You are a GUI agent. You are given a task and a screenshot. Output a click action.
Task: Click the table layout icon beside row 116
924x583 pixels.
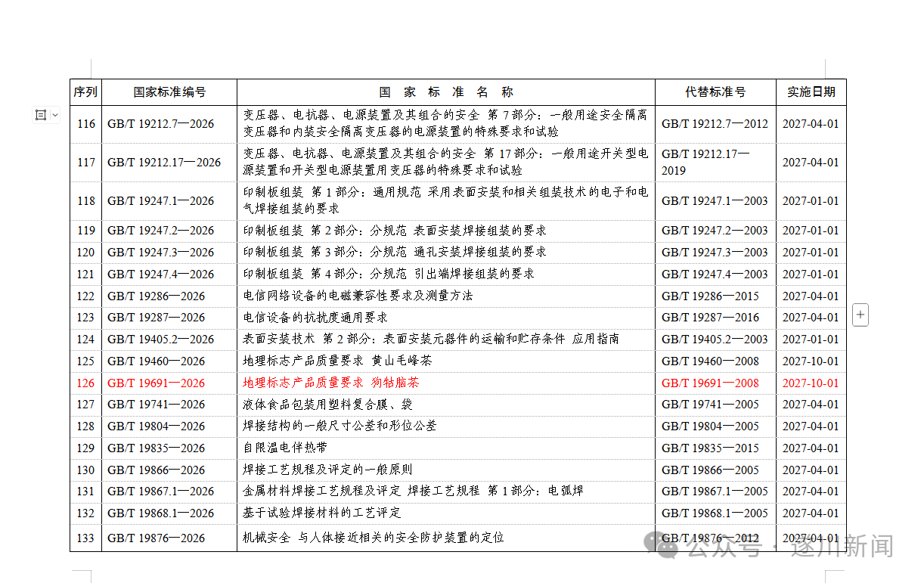click(x=41, y=115)
